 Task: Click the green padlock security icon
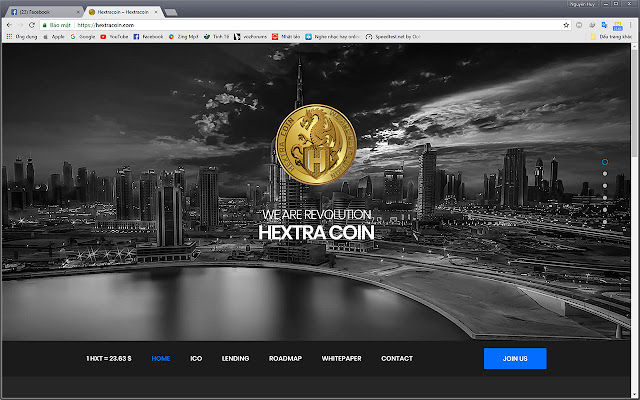(x=44, y=25)
